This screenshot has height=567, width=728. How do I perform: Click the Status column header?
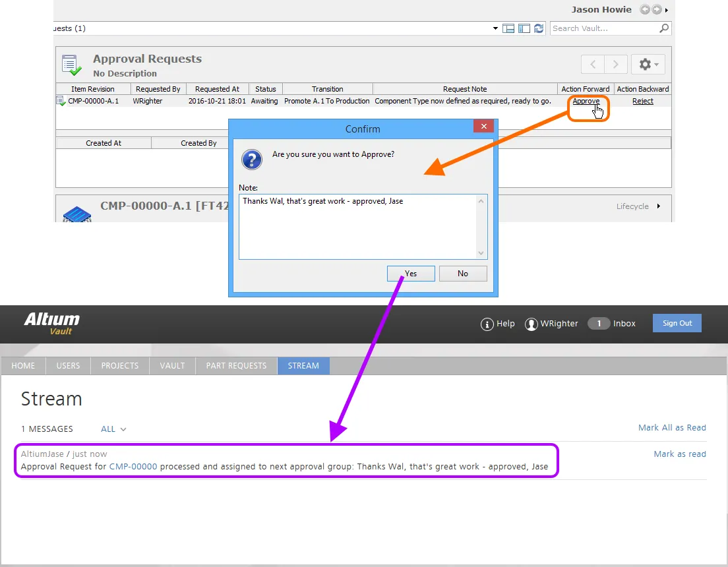[266, 89]
